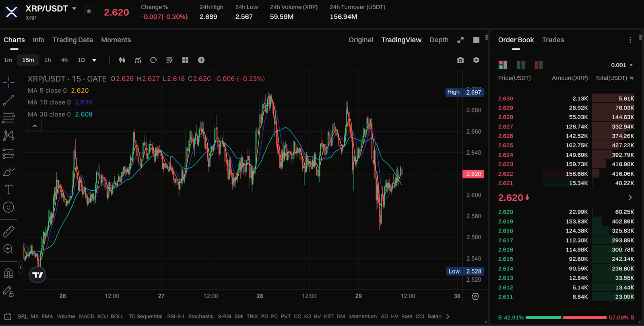Collapse the MA indicator legend
Screen dimensions: 644x326
tap(35, 126)
